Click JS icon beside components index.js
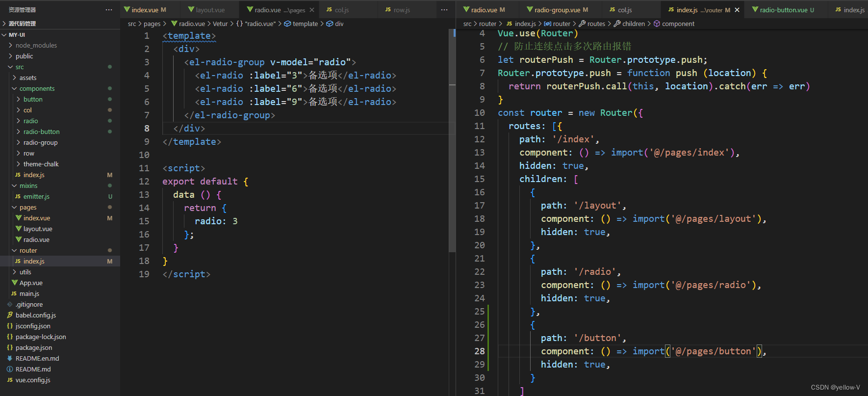The image size is (868, 396). [x=18, y=175]
